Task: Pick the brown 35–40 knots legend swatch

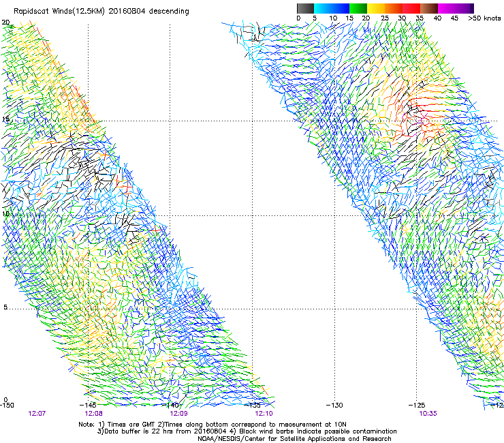Action: pyautogui.click(x=429, y=8)
